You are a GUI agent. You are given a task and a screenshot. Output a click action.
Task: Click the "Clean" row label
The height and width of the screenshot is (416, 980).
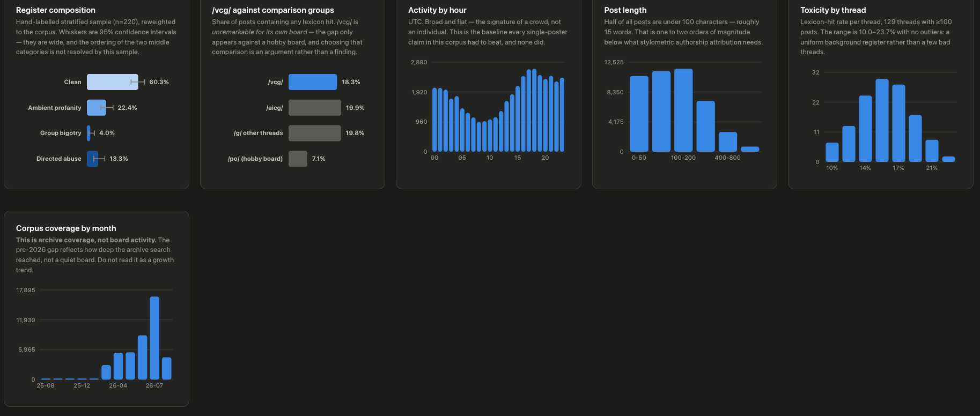(x=73, y=82)
